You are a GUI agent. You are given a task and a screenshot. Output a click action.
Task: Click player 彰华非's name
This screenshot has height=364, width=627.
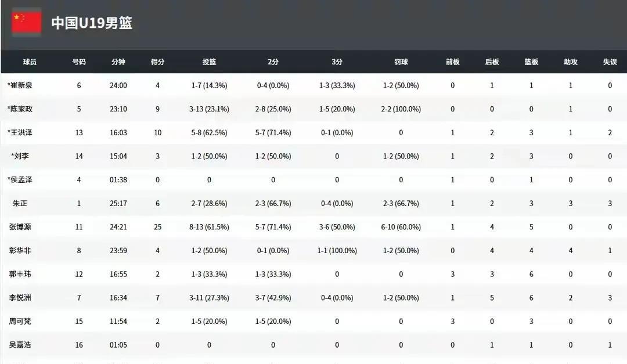coord(20,250)
